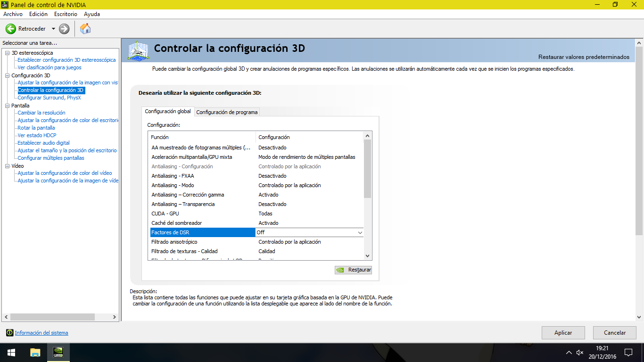This screenshot has height=362, width=644.
Task: Select the CUDA - GPU row
Action: point(256,214)
